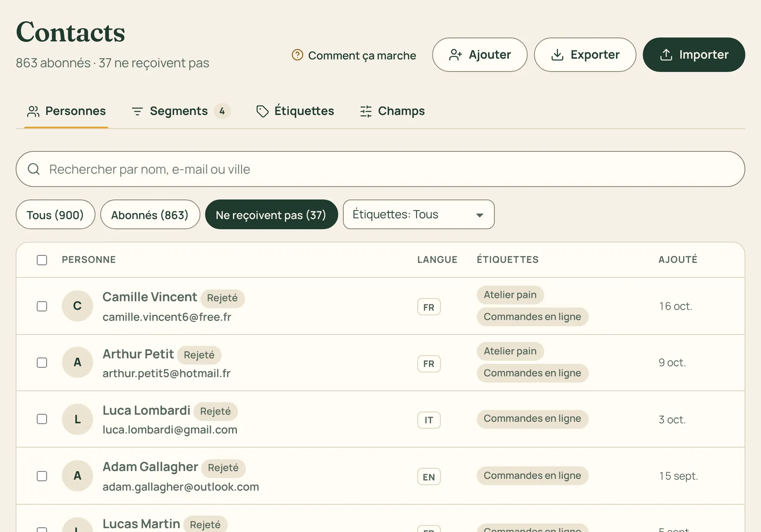Click the magnifier icon in search bar
761x532 pixels.
pyautogui.click(x=34, y=169)
